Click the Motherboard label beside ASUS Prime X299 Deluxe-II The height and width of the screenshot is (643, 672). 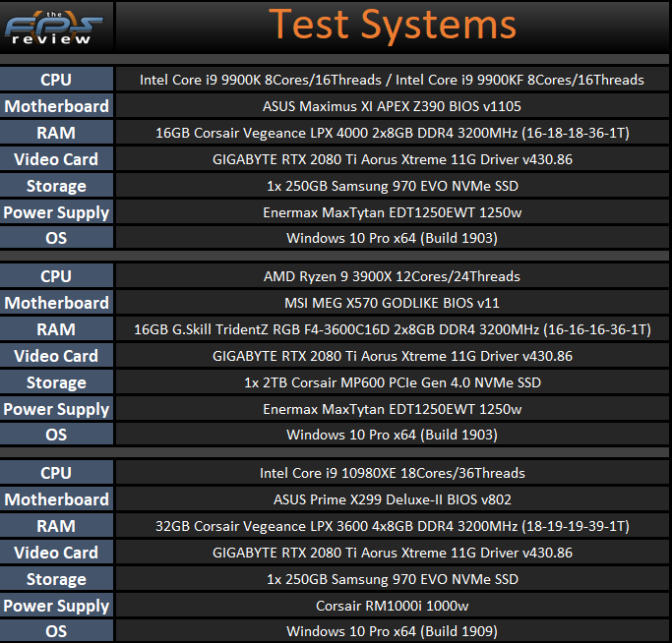point(56,499)
